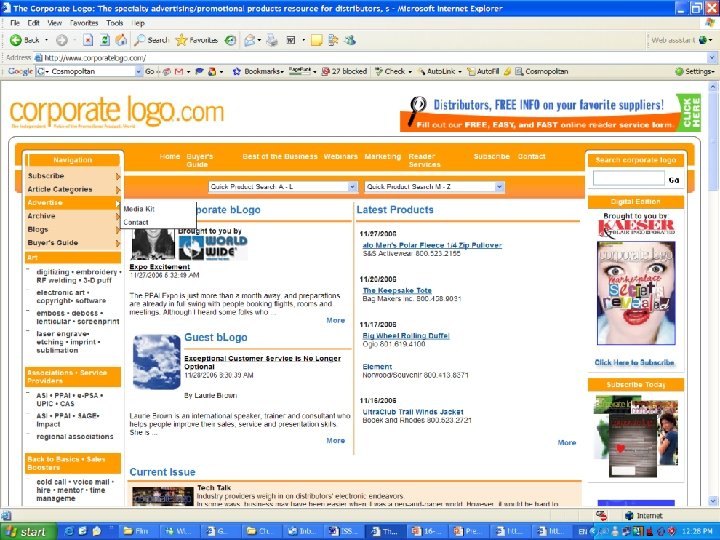The image size is (720, 540).
Task: Select Contact in the Advertise submenu
Action: pos(136,222)
